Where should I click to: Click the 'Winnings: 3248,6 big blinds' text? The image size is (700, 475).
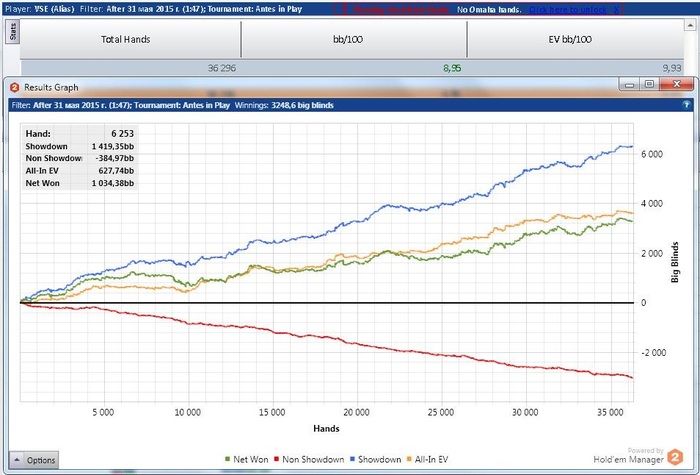pyautogui.click(x=284, y=105)
